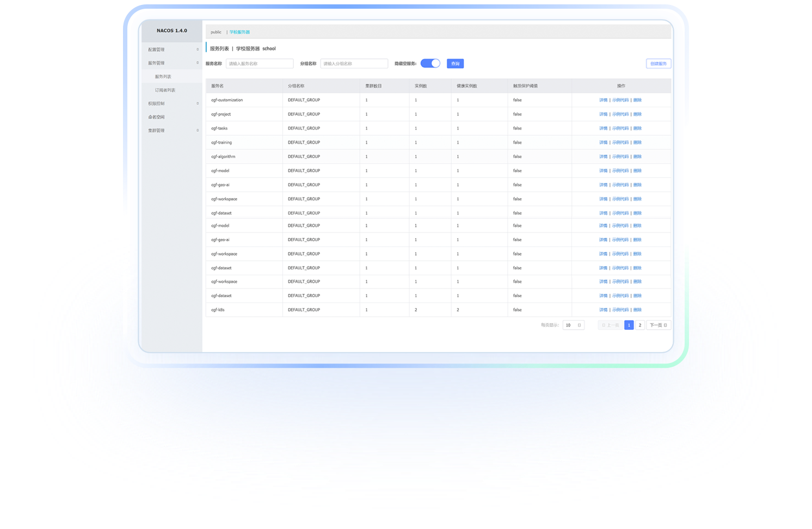Open 详情 for cgf-customization service

603,100
